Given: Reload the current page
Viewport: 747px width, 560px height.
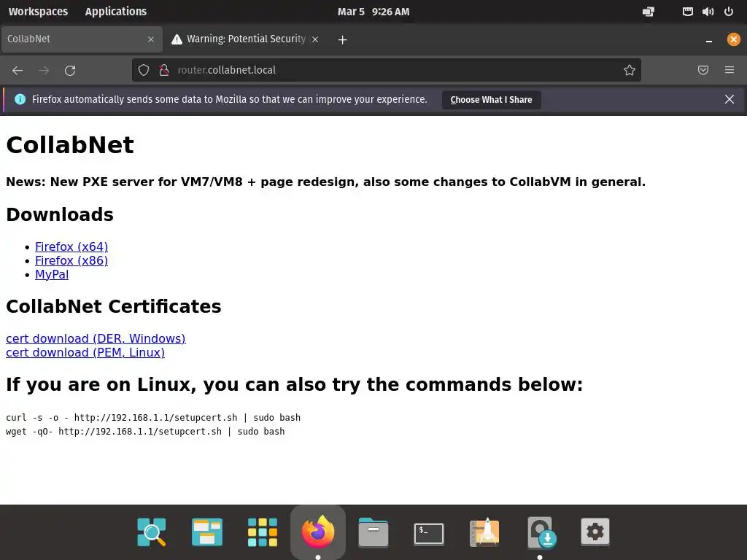Looking at the screenshot, I should pos(70,71).
